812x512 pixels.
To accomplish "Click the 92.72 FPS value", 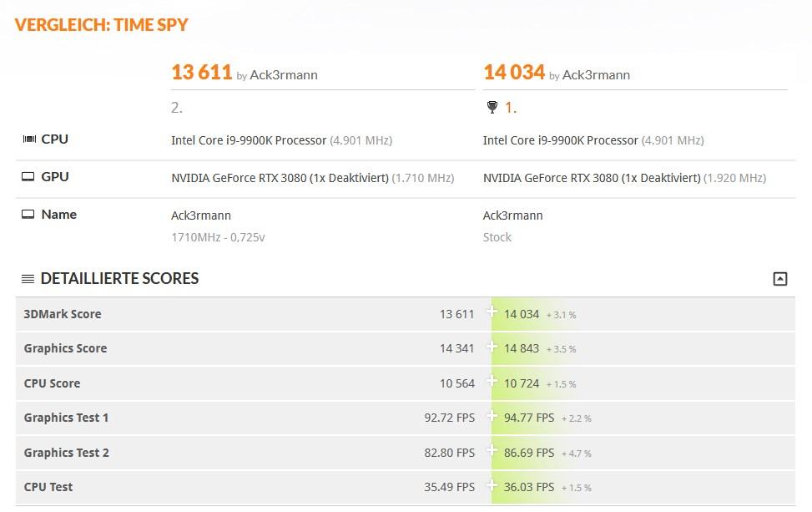I will click(450, 418).
